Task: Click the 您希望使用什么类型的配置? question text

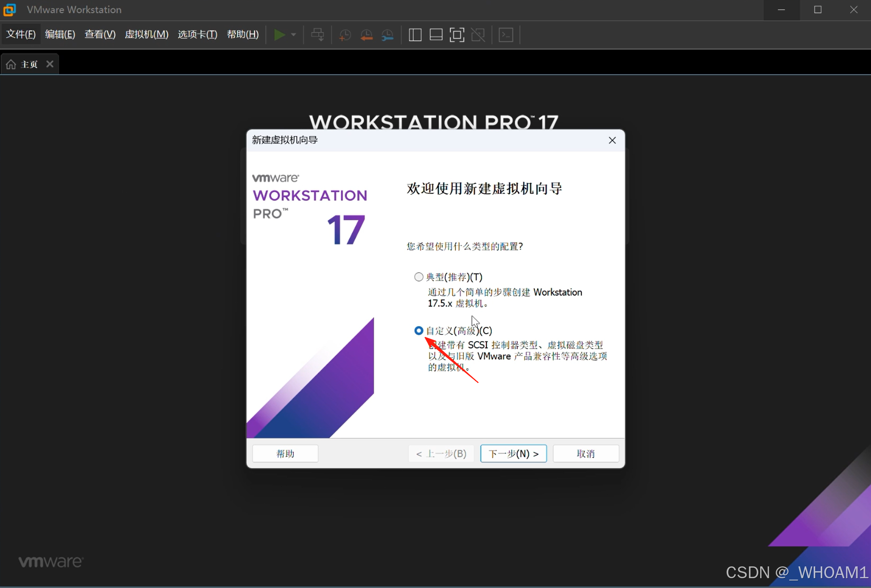Action: coord(465,246)
